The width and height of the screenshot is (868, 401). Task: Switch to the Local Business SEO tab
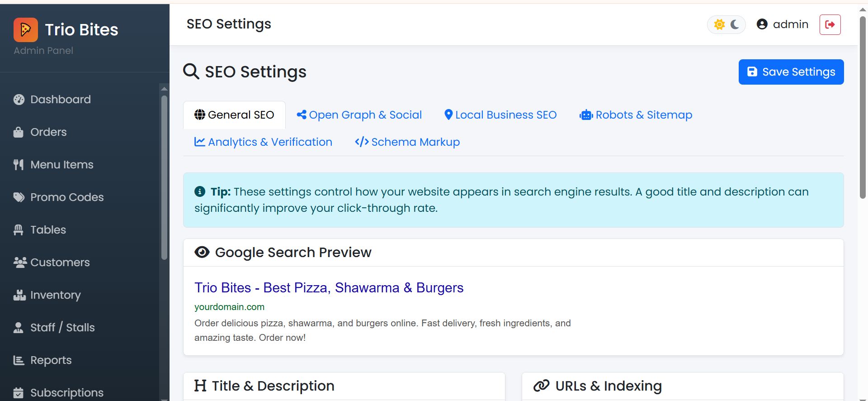500,115
